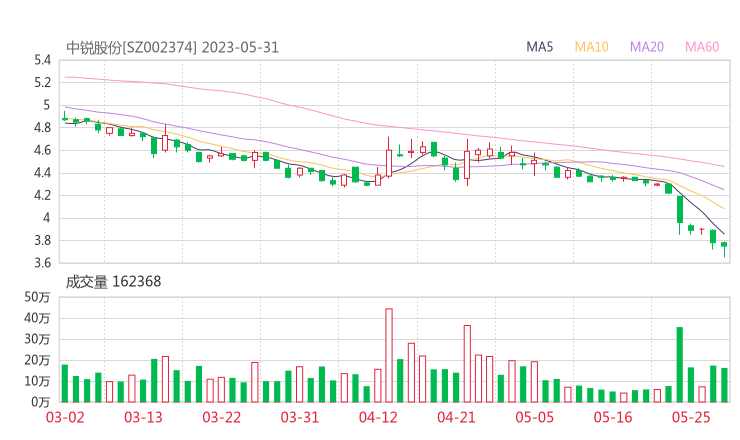Click the 03-13 date label

(x=143, y=417)
